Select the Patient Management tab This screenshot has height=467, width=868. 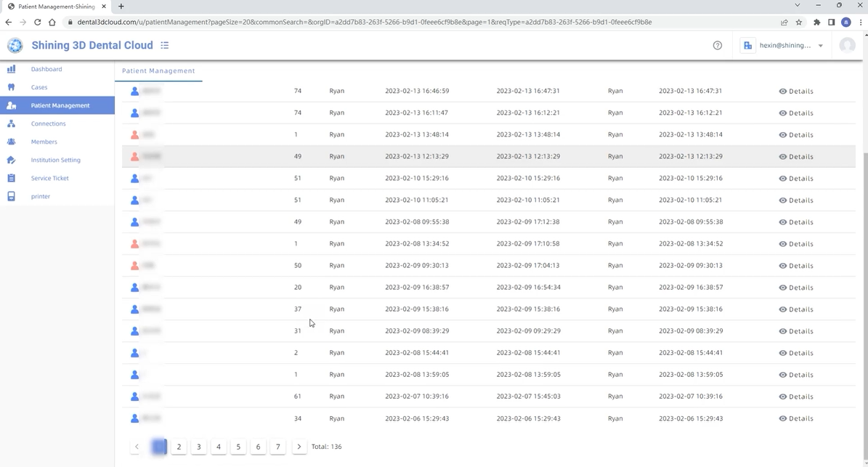[x=158, y=71]
